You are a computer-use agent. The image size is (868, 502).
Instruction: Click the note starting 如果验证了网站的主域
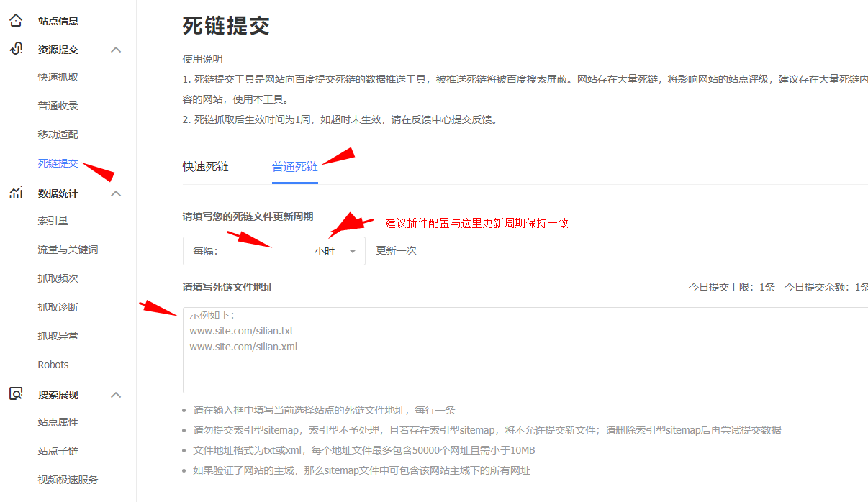tap(362, 470)
